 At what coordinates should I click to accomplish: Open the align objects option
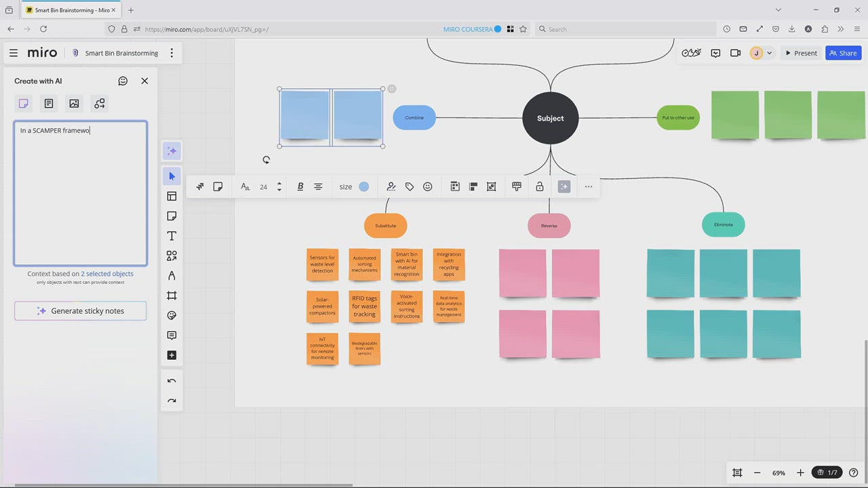pos(473,186)
